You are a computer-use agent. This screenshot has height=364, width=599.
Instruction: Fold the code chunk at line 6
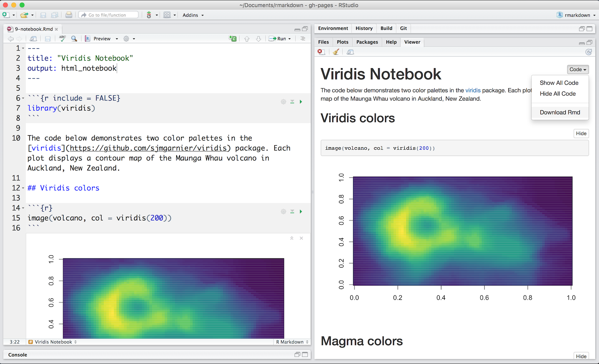(23, 98)
